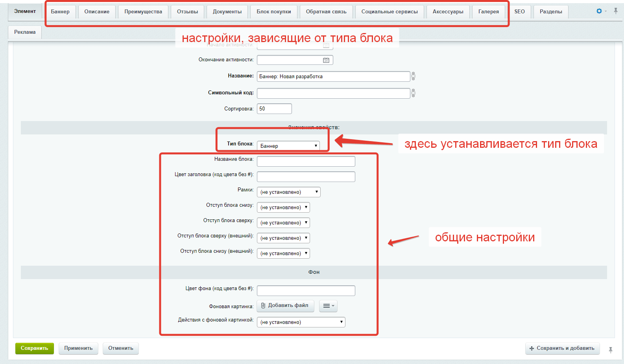Open the gear settings menu
Screen dimensions: 624x364
[599, 11]
